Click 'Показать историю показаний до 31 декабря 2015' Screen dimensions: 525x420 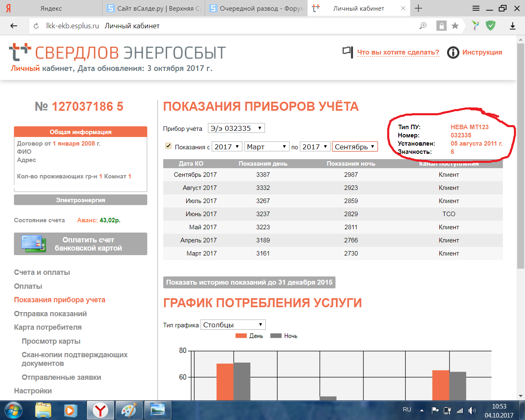[249, 282]
